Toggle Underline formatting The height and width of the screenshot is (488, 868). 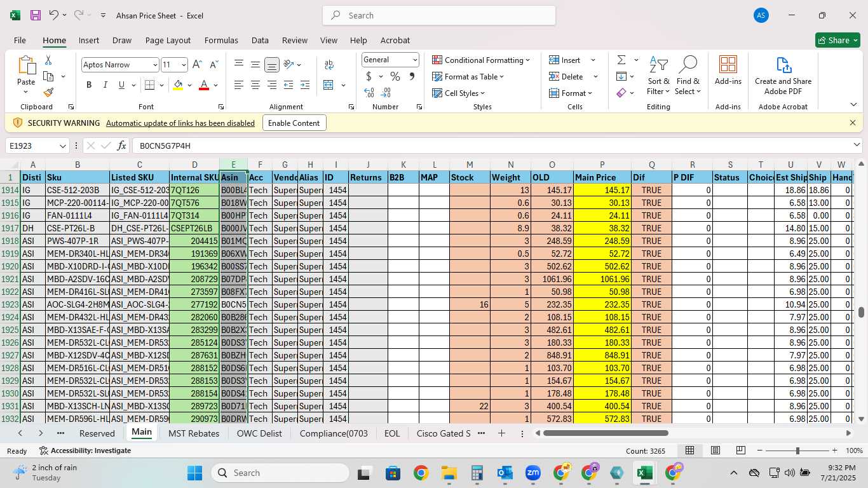click(x=121, y=85)
